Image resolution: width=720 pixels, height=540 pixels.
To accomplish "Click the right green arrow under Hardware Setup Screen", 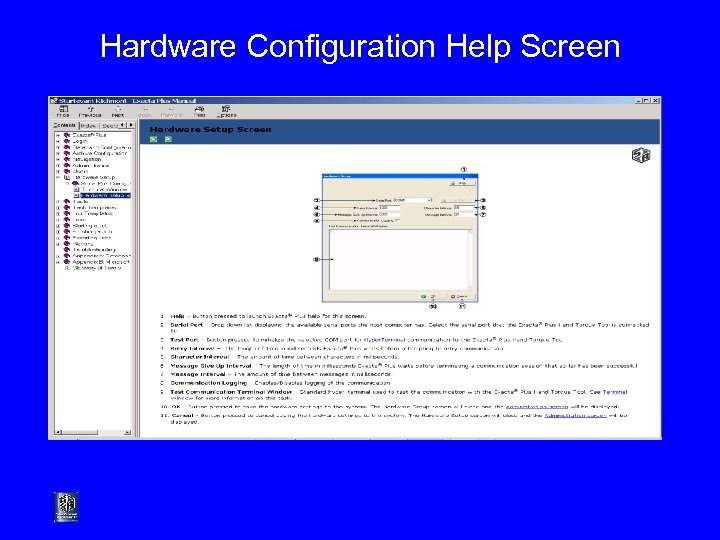I will [168, 139].
